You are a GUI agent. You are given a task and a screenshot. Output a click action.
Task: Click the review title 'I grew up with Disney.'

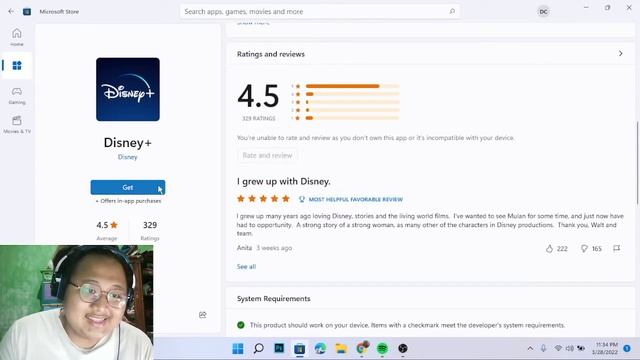284,181
